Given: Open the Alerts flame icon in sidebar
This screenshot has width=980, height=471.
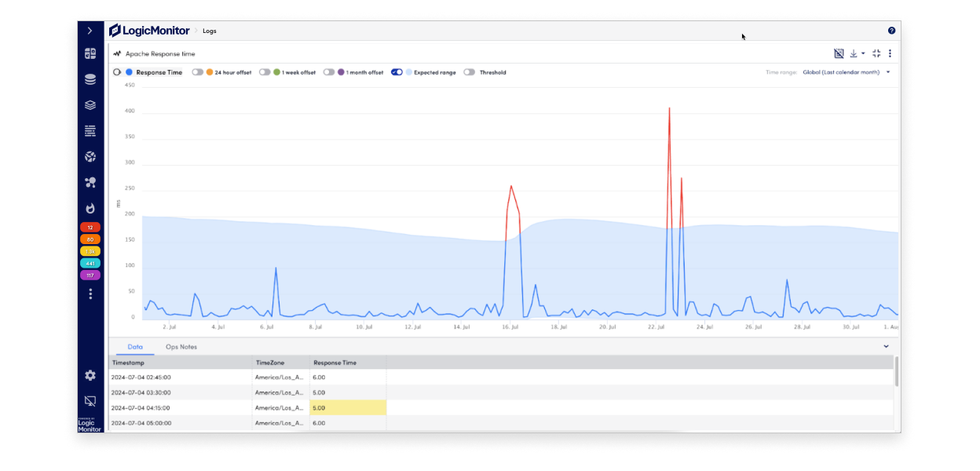Looking at the screenshot, I should pos(90,208).
